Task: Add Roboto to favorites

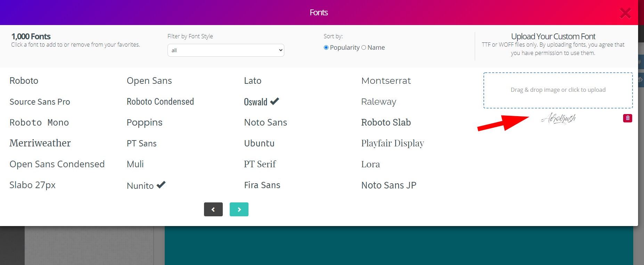Action: 24,81
